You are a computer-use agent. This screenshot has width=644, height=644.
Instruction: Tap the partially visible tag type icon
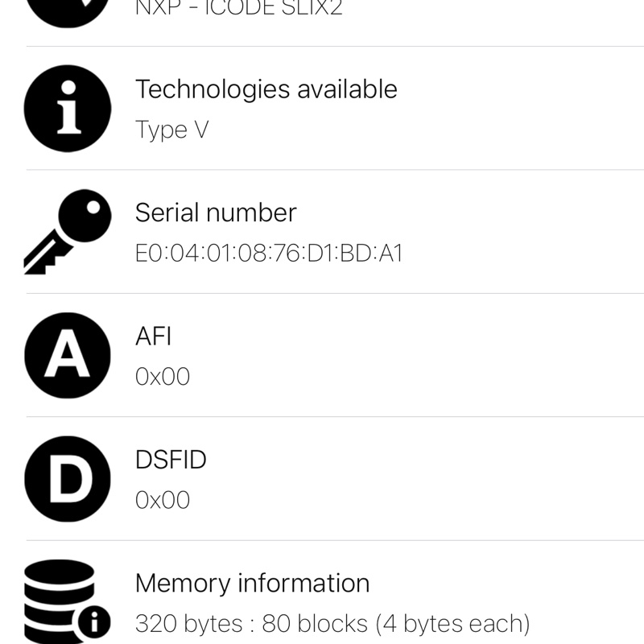68,10
